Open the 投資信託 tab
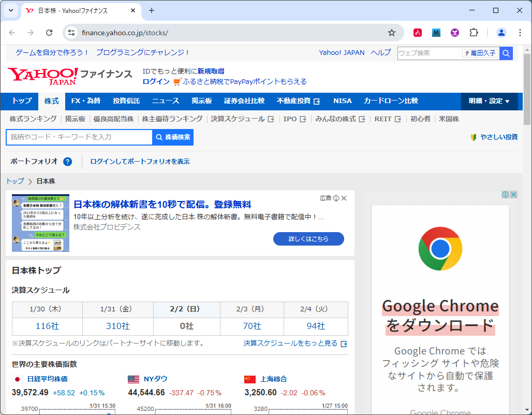The height and width of the screenshot is (415, 532). point(126,101)
